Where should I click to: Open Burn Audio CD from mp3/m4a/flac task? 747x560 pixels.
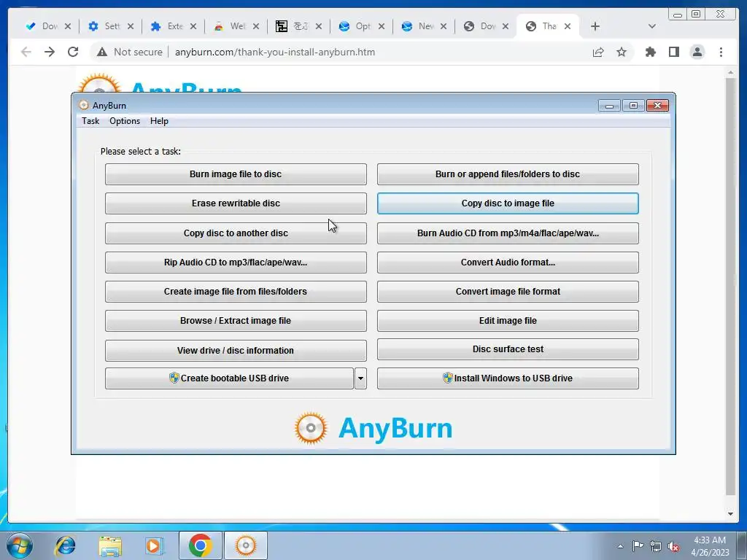[508, 233]
